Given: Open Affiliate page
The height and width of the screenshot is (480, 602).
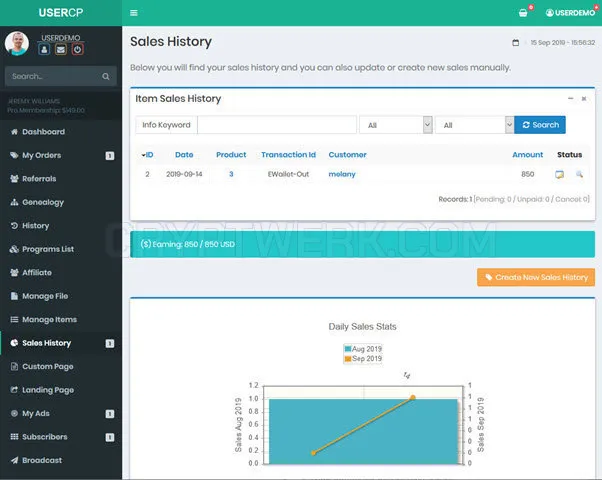Looking at the screenshot, I should 37,273.
